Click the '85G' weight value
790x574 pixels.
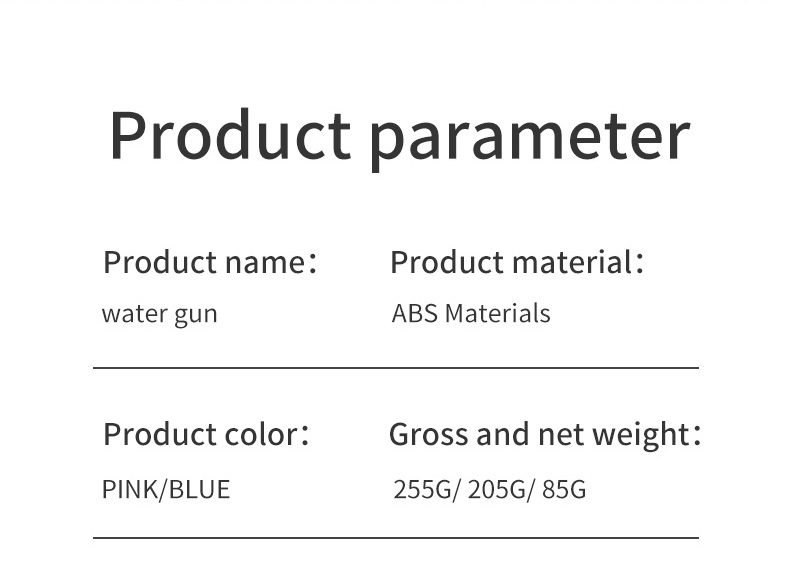[564, 489]
